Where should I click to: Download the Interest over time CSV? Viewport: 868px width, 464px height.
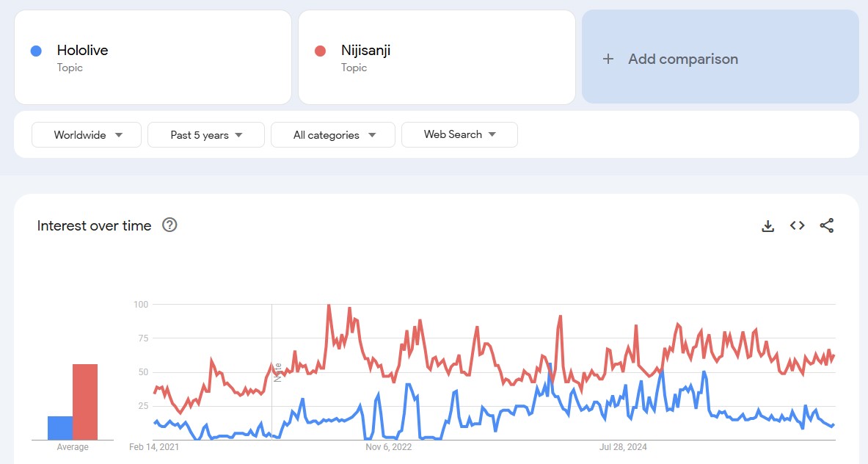coord(767,226)
